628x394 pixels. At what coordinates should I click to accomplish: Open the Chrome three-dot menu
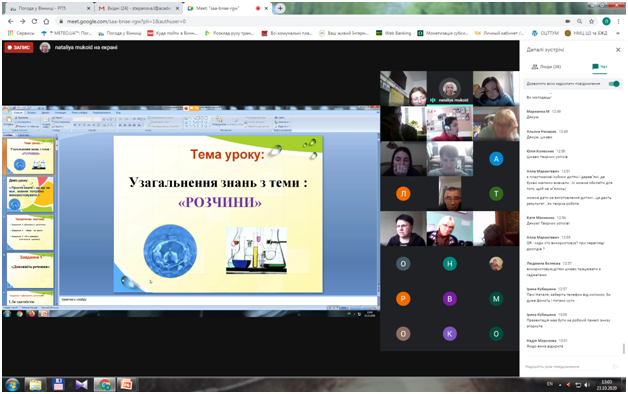[x=619, y=22]
